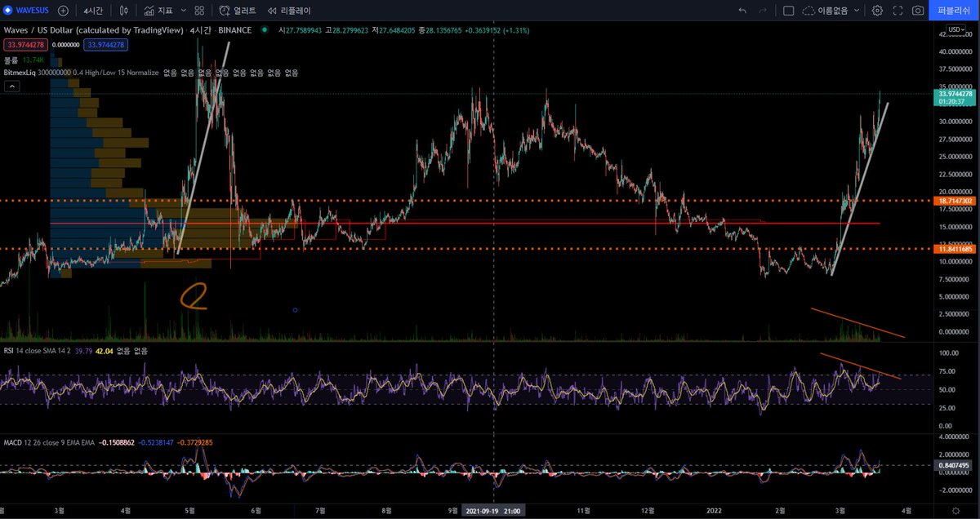Click the 2021-09-19 21:00 crosshair date label
The image size is (980, 519).
tap(493, 512)
